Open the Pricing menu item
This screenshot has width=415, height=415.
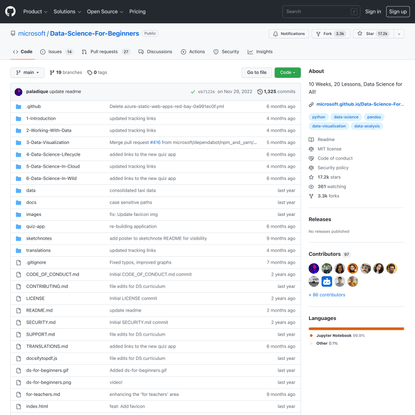coord(137,11)
